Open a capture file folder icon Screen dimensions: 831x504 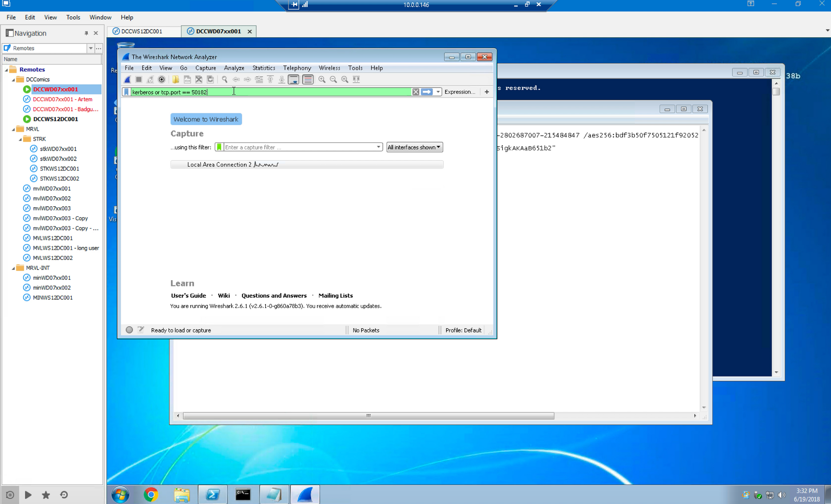click(176, 79)
